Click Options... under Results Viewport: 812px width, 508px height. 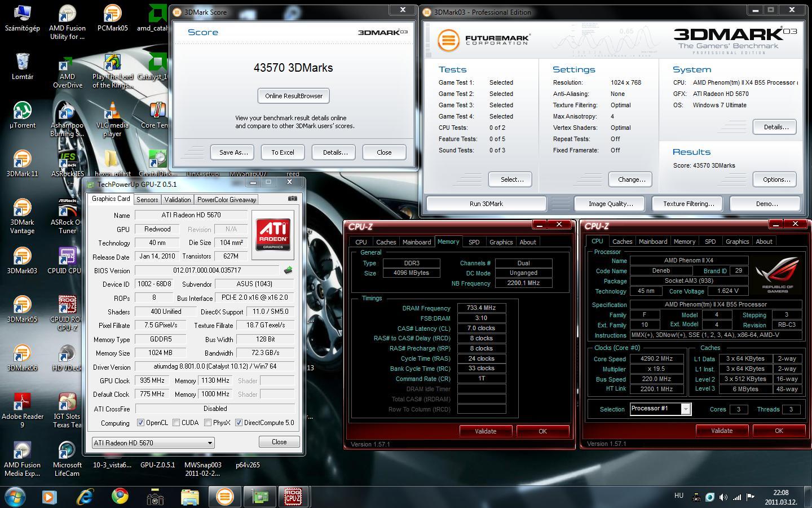pyautogui.click(x=776, y=179)
